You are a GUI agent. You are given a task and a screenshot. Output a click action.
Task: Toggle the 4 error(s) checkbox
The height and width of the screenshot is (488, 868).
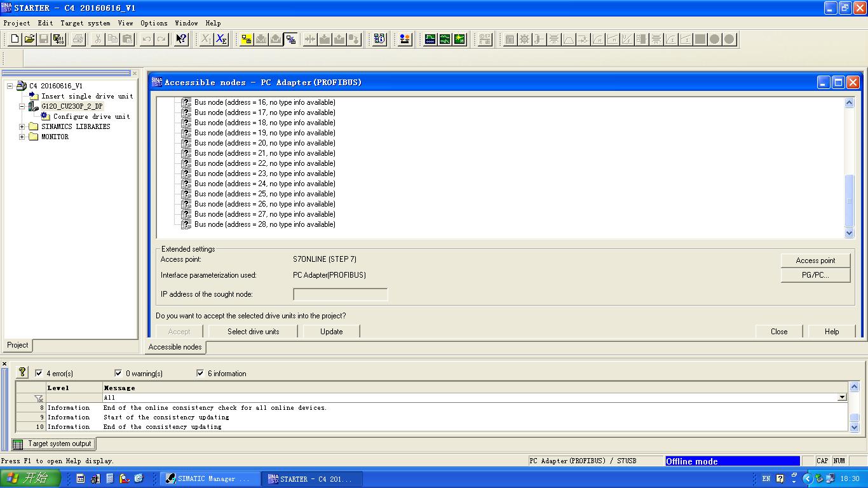(39, 373)
